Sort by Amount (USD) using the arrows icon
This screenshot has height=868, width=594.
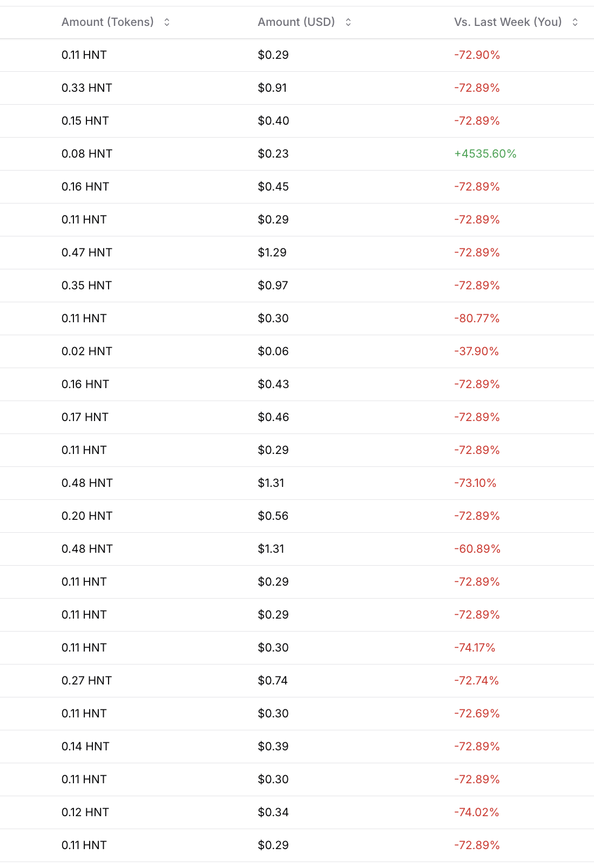click(x=348, y=22)
